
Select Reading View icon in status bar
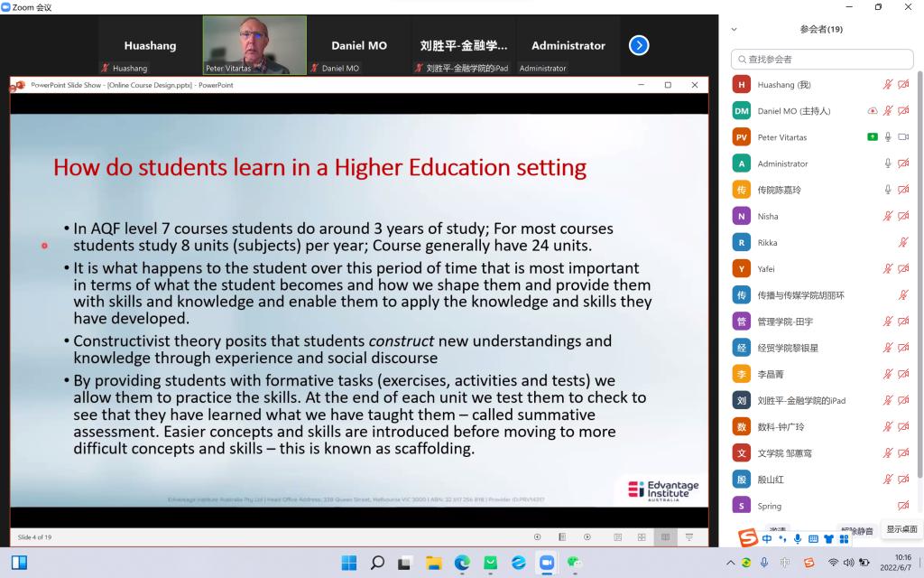coord(665,537)
